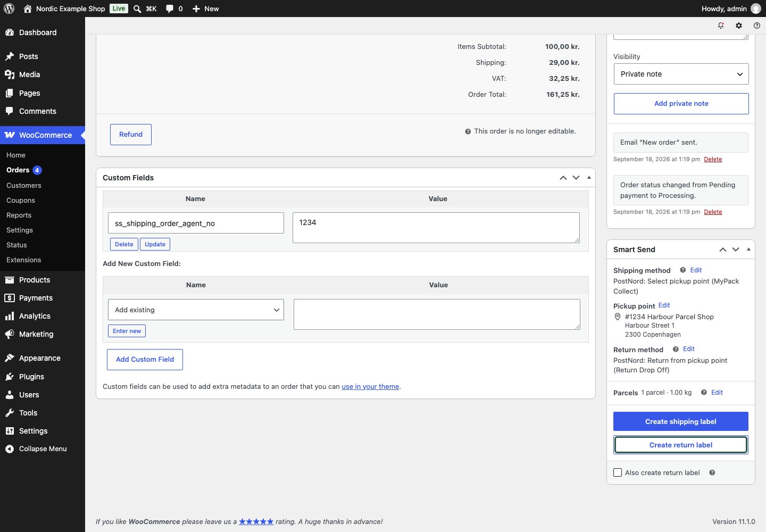Move the Custom Fields panel up
The height and width of the screenshot is (532, 766).
click(x=563, y=178)
